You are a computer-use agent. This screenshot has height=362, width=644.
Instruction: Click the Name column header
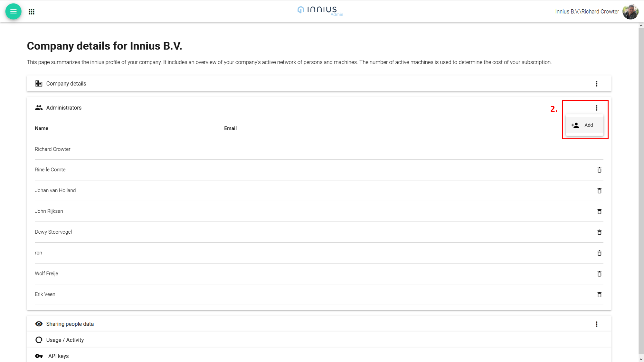pyautogui.click(x=42, y=128)
